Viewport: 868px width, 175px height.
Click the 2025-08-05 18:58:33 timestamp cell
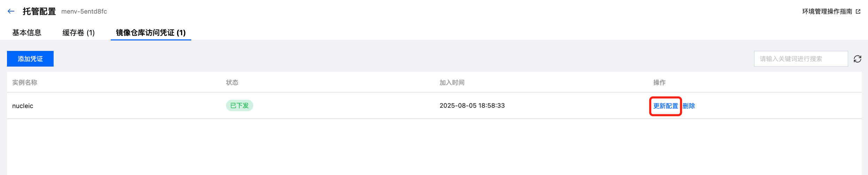point(472,106)
